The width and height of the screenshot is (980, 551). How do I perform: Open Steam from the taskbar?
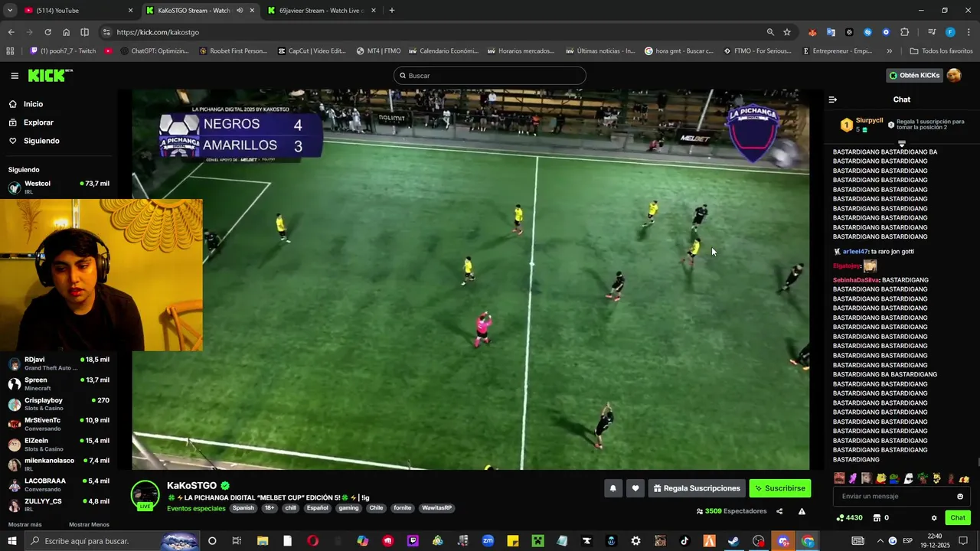[x=733, y=541]
